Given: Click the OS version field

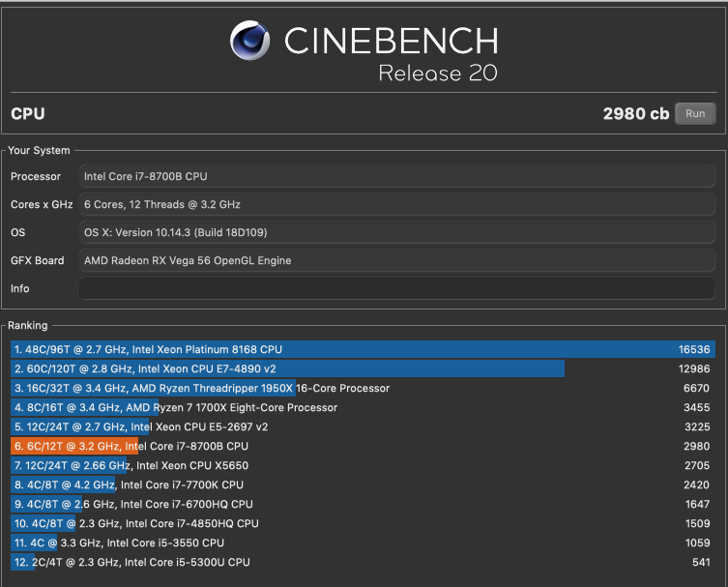Looking at the screenshot, I should point(397,232).
